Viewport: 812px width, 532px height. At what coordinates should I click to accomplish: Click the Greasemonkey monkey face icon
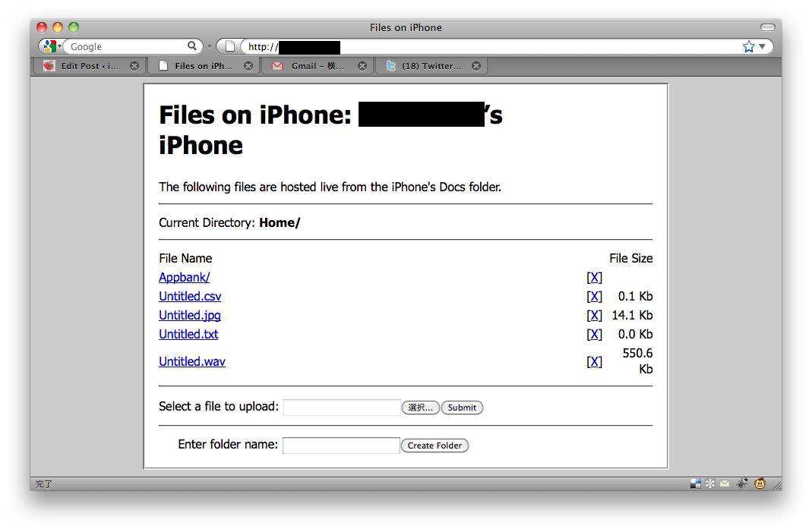coord(760,484)
